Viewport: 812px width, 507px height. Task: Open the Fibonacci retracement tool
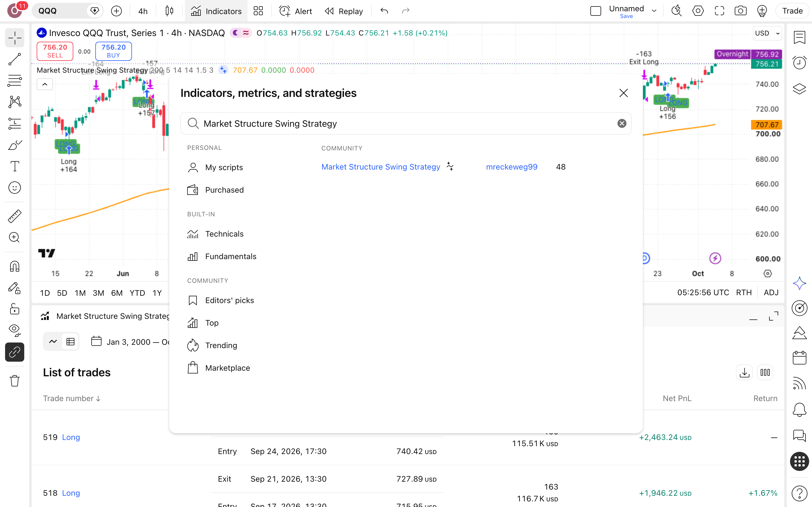click(x=14, y=81)
